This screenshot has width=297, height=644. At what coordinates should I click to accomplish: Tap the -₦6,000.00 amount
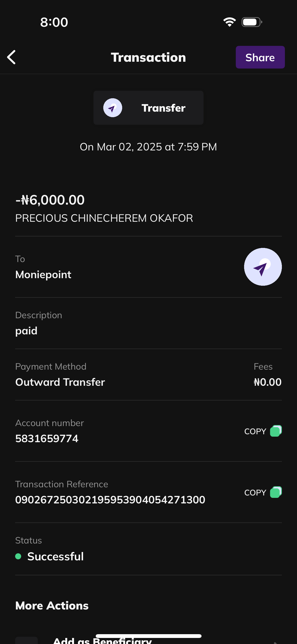50,200
